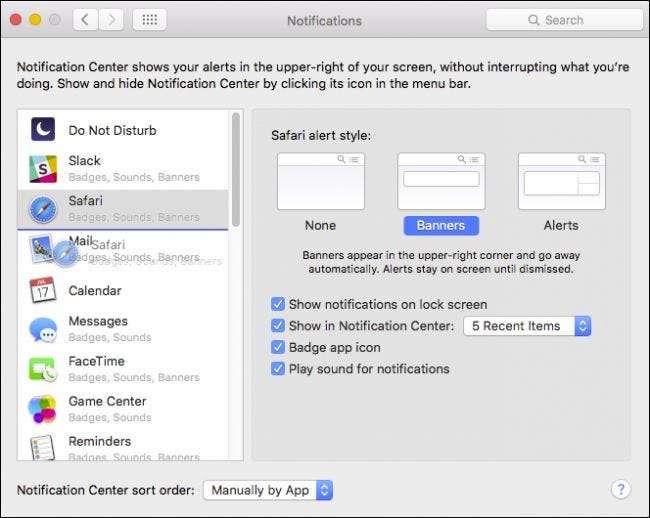650x518 pixels.
Task: Click the Slack app icon
Action: [43, 169]
